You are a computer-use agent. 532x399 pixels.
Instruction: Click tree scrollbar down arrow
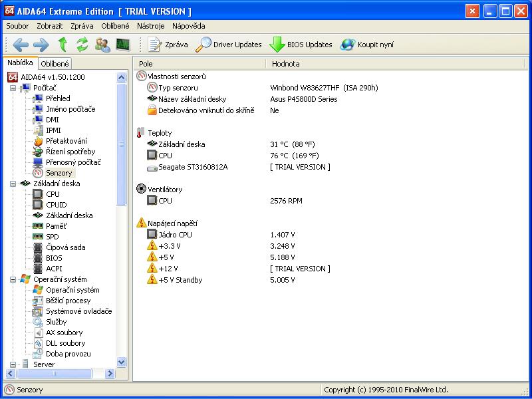122,362
